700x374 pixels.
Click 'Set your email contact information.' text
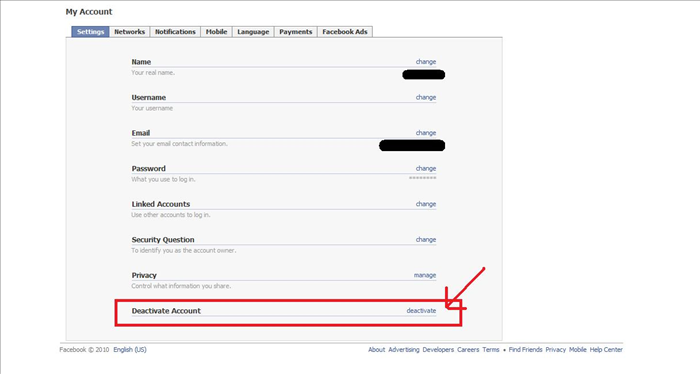tap(179, 144)
